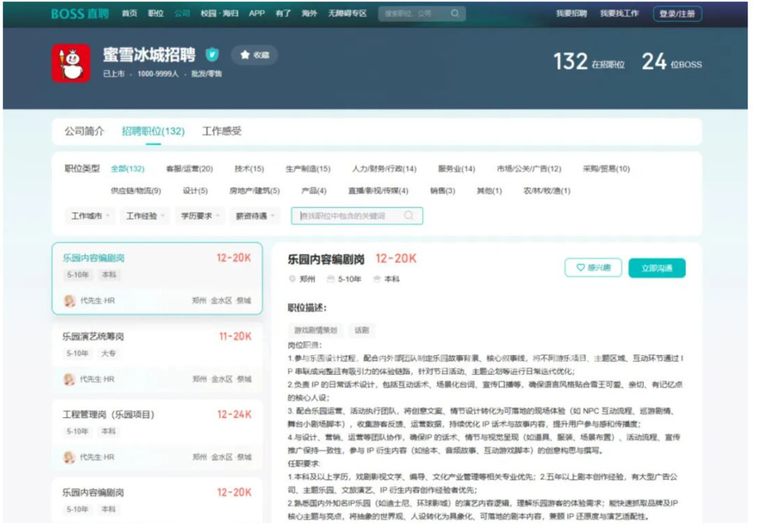Open the 乐园演艺统筹岗 job listing
Image resolution: width=759 pixels, height=532 pixels.
click(93, 336)
